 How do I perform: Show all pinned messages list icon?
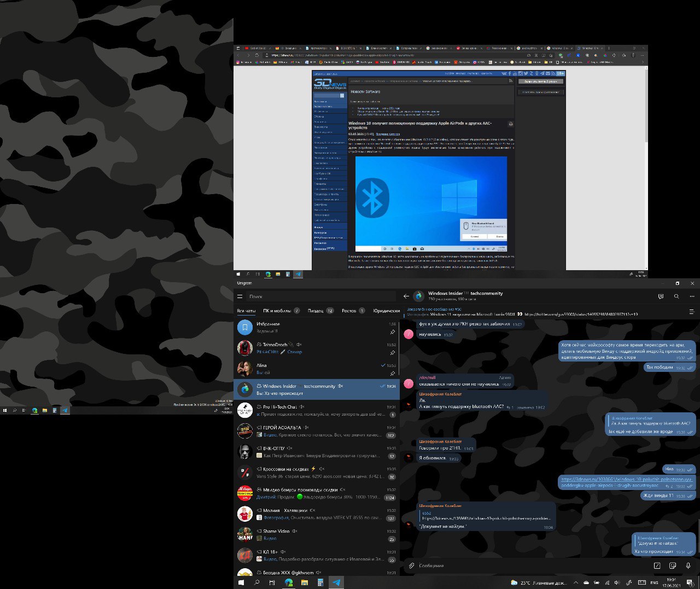tap(691, 312)
